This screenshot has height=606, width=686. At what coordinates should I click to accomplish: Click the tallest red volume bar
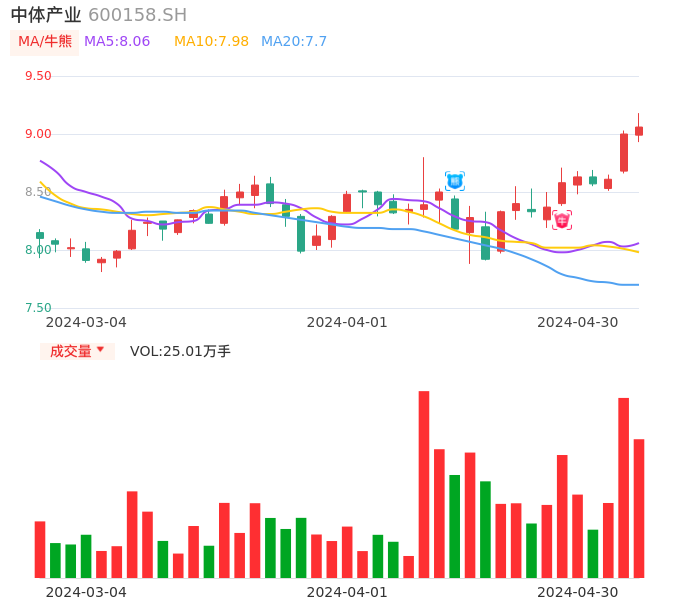[424, 484]
